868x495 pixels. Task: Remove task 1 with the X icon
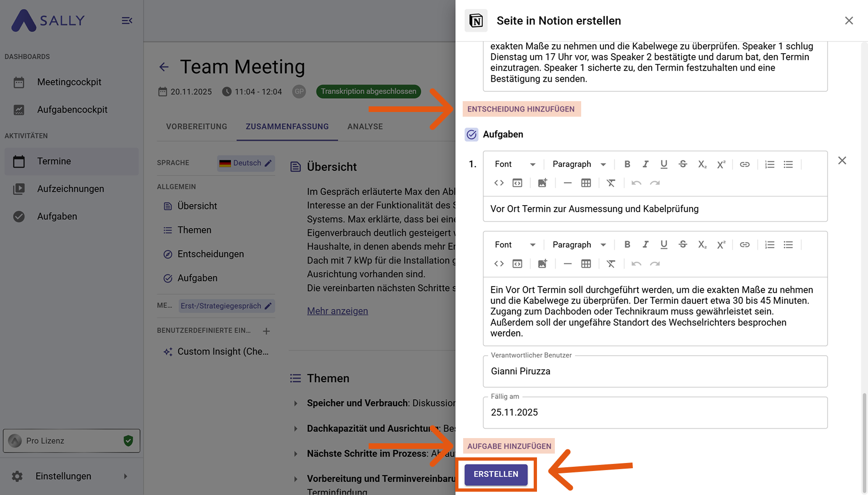[x=842, y=161]
